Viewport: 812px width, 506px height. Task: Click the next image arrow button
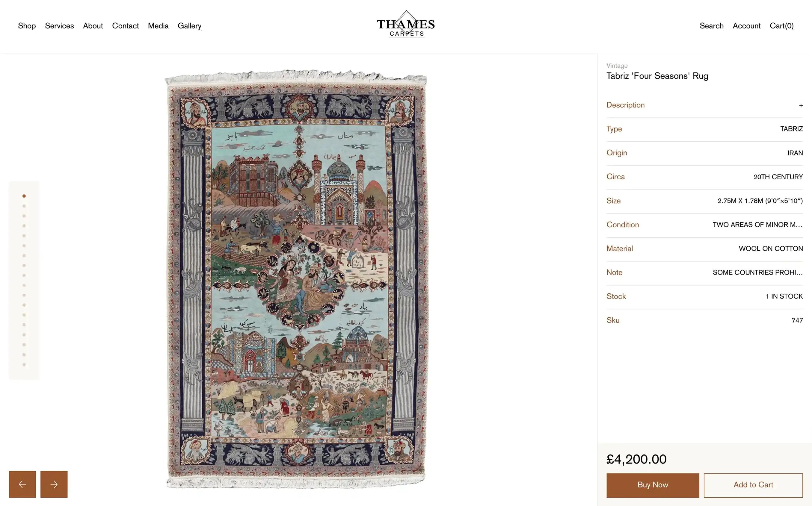[54, 484]
